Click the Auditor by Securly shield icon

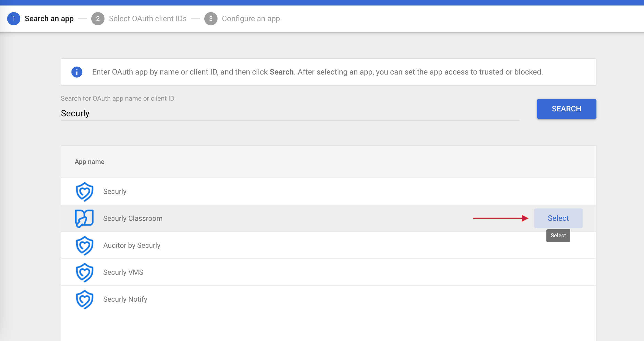click(84, 245)
